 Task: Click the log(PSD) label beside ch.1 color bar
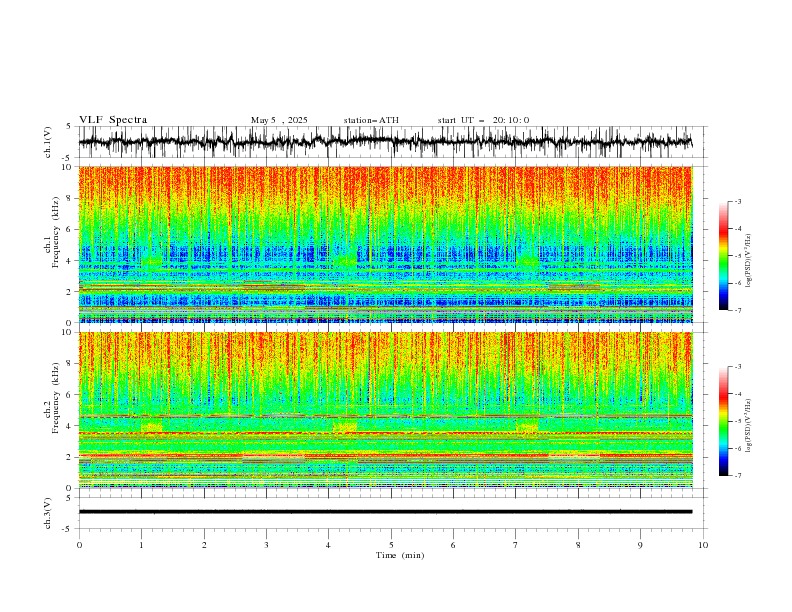click(748, 261)
